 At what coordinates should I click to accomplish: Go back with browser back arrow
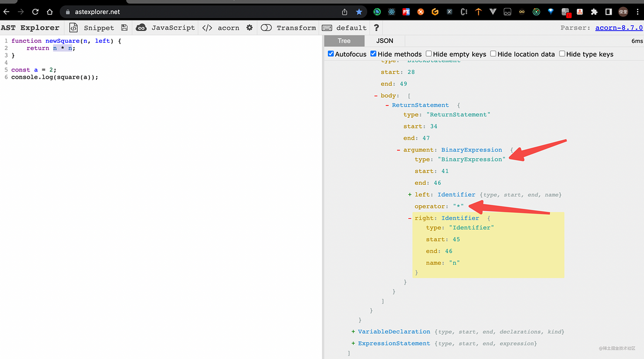[6, 12]
